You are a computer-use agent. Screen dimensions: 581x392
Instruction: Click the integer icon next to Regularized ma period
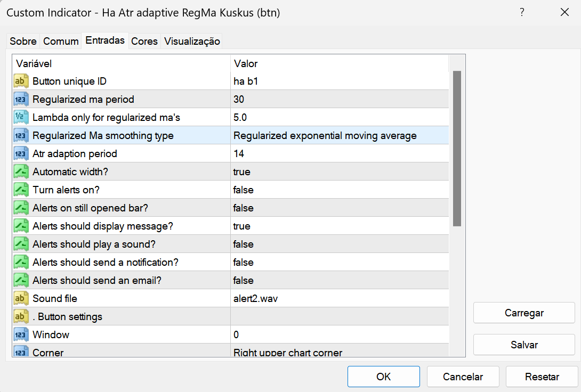(21, 100)
